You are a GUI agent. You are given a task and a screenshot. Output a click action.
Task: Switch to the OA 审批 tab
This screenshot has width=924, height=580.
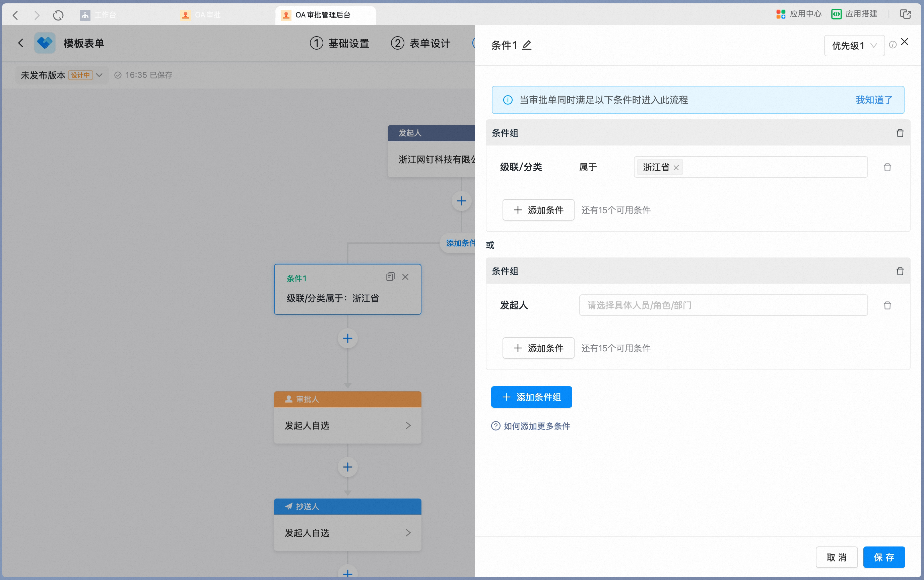pyautogui.click(x=201, y=15)
